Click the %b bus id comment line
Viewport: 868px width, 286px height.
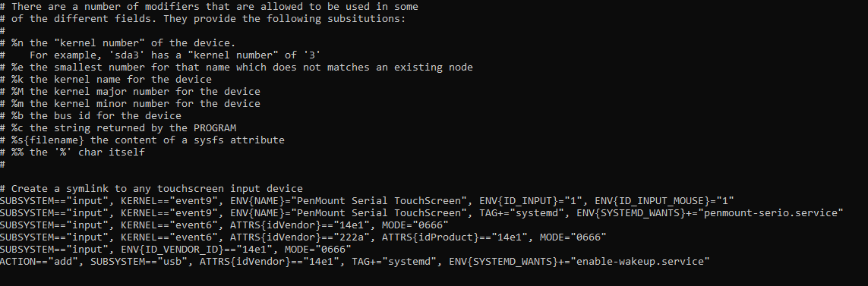(x=91, y=116)
